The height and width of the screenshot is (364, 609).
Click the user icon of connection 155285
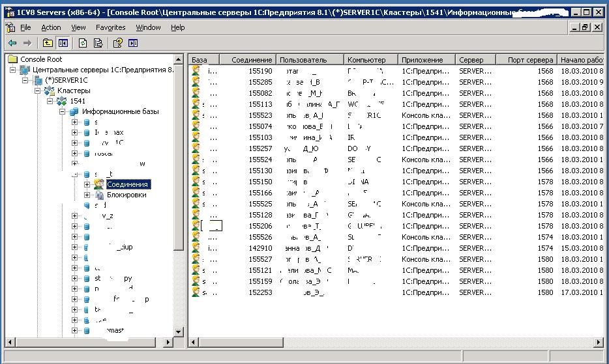click(x=196, y=82)
